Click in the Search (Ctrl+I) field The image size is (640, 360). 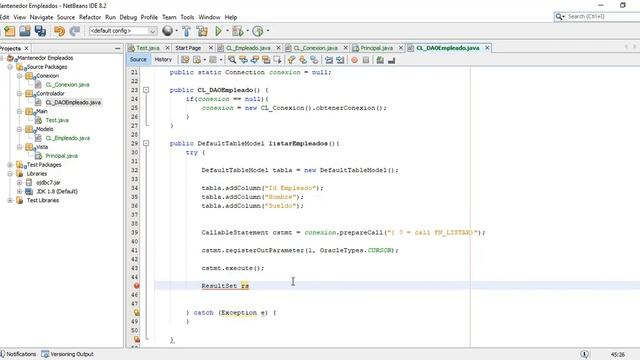click(602, 16)
